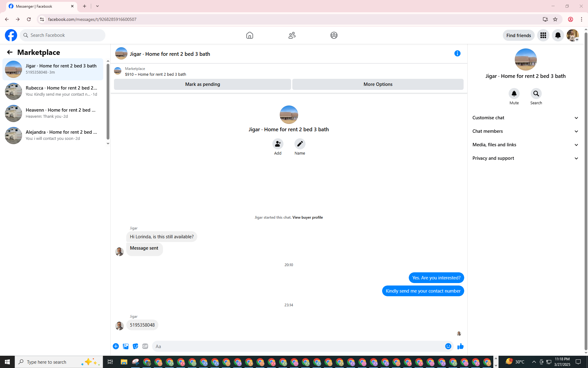Expand Customise chat section

pos(526,118)
